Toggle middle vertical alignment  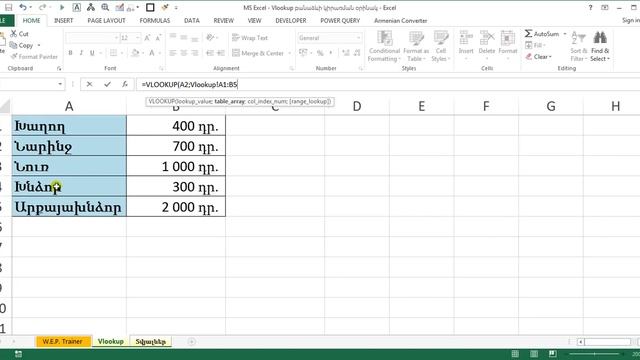[x=184, y=38]
